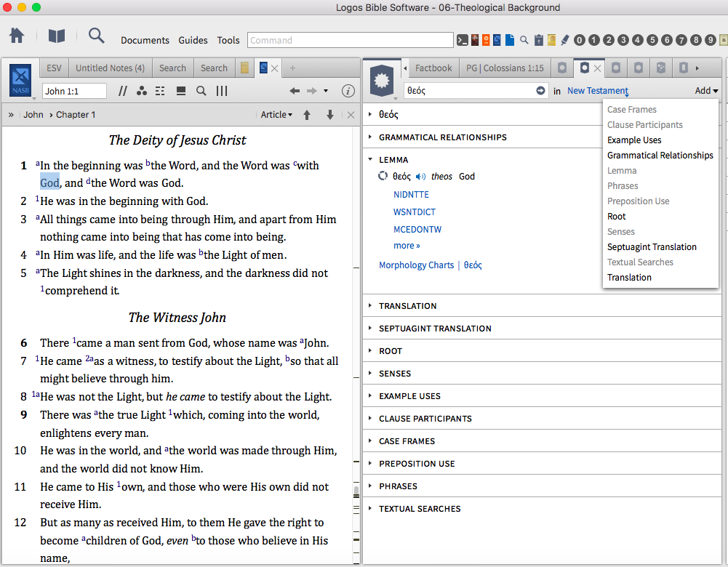Viewport: 728px width, 567px height.
Task: Choose Translation in the Add menu
Action: click(629, 278)
